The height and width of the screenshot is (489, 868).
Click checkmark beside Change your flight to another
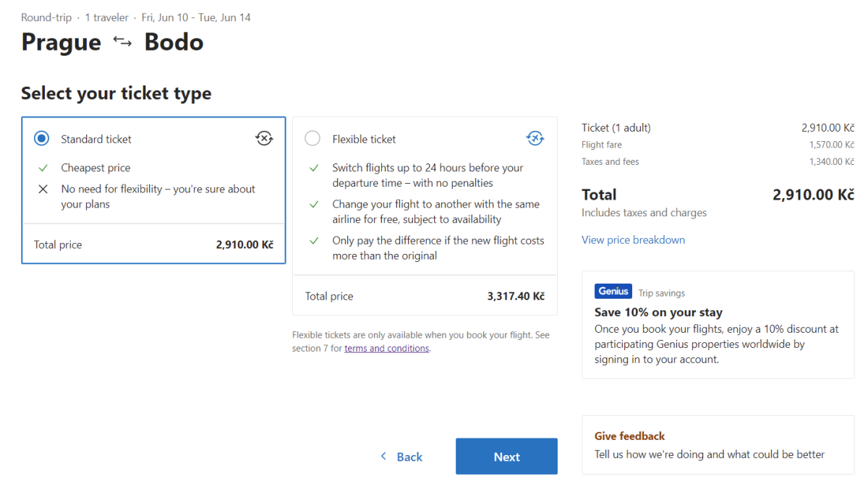[314, 205]
